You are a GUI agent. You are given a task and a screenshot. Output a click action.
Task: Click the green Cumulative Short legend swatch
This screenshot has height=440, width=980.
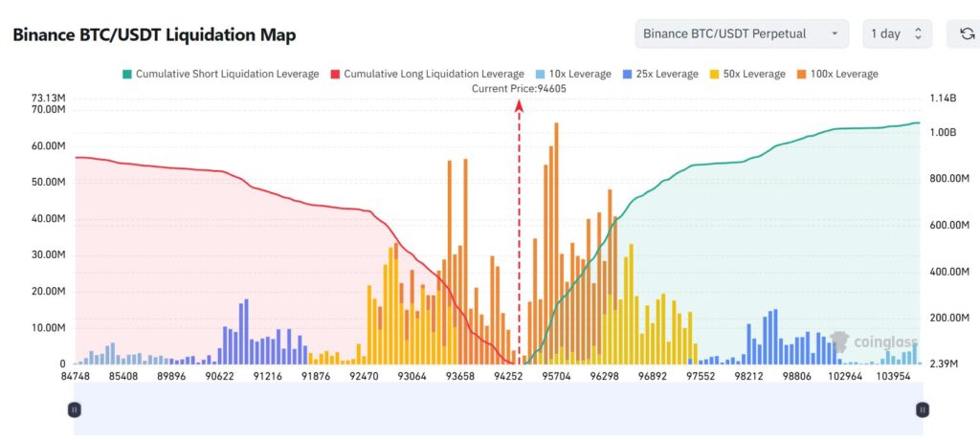pos(127,74)
